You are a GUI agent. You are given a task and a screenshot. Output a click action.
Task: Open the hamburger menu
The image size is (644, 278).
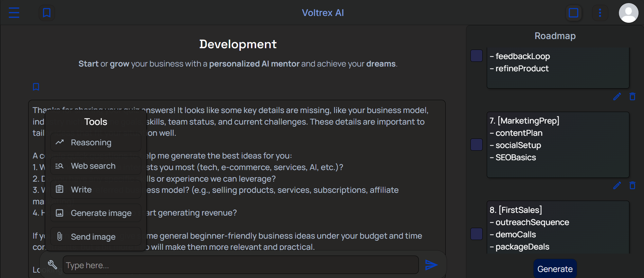tap(14, 13)
